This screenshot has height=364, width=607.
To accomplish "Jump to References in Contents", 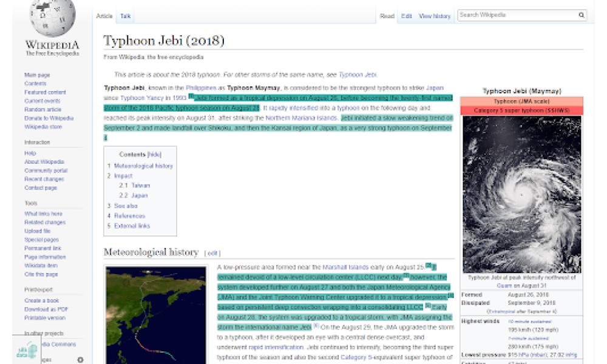I will (x=129, y=216).
